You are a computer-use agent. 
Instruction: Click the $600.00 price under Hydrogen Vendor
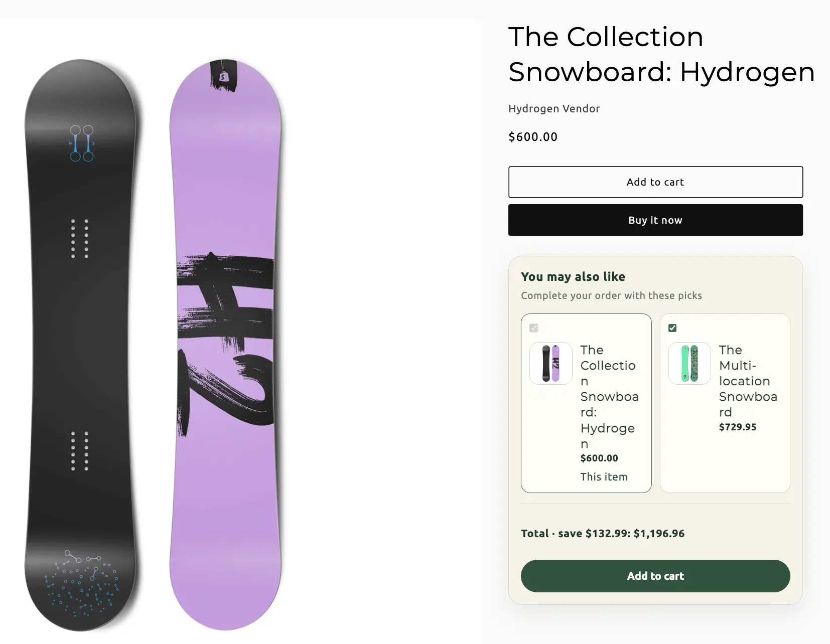point(533,137)
